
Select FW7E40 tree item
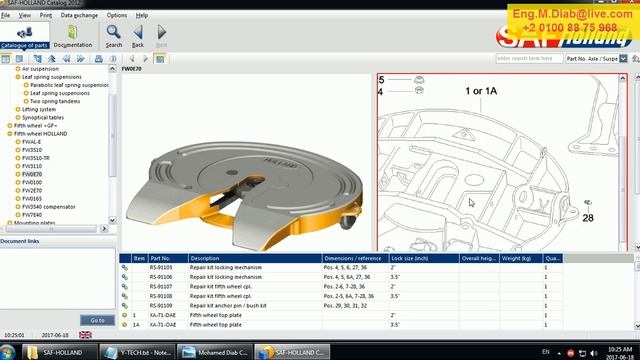[x=32, y=215]
